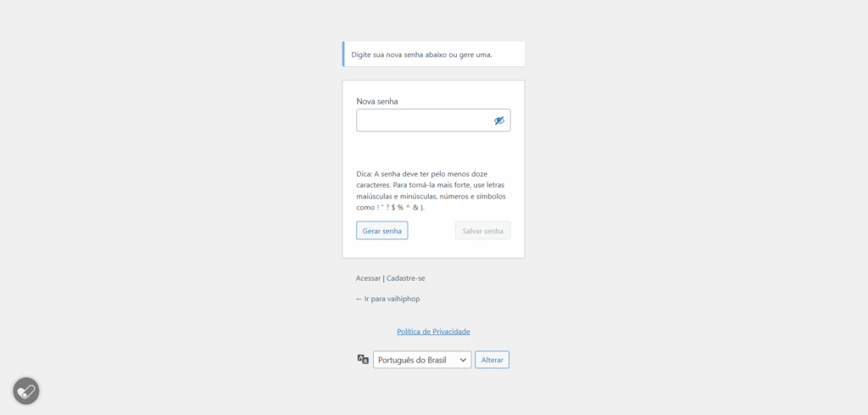
Task: Open the round floating widget icon
Action: (25, 390)
